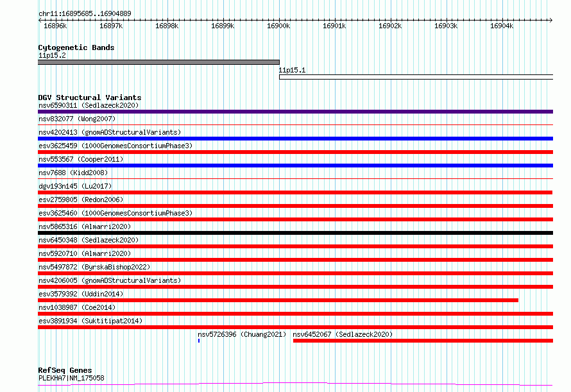Image resolution: width=571 pixels, height=392 pixels.
Task: Select the black nsv5865316 variant bar
Action: (x=295, y=233)
